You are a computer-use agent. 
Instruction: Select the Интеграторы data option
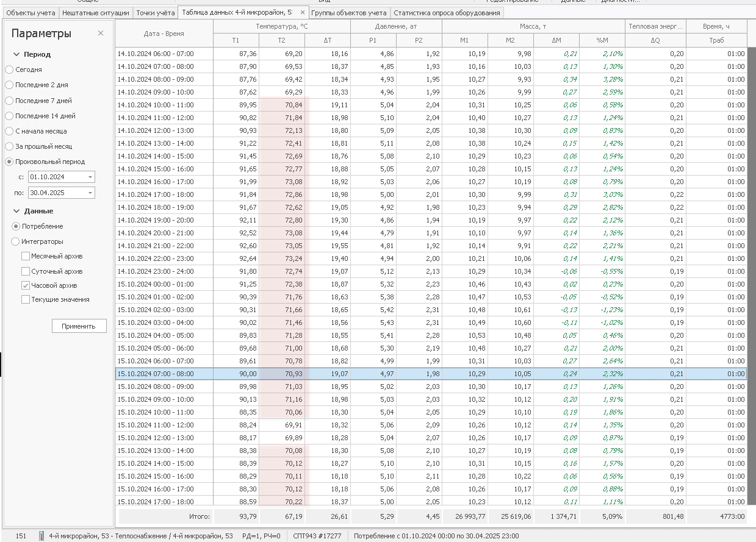(16, 241)
